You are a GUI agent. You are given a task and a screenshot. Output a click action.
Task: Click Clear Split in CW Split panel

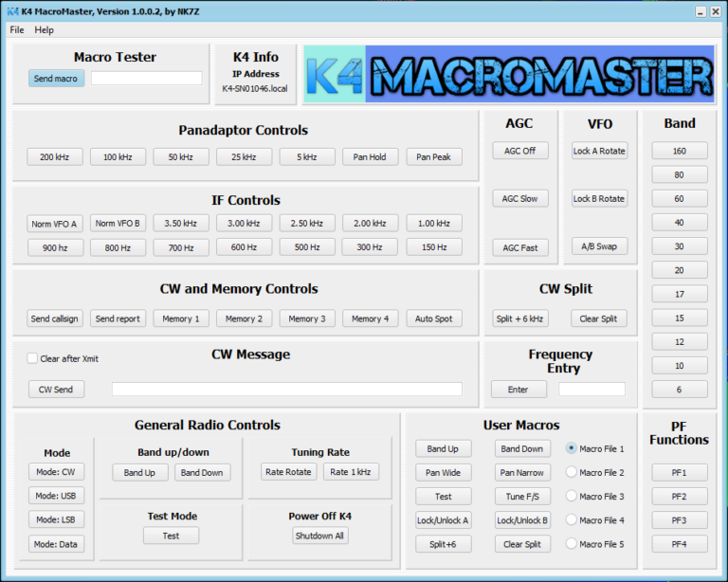coord(598,318)
